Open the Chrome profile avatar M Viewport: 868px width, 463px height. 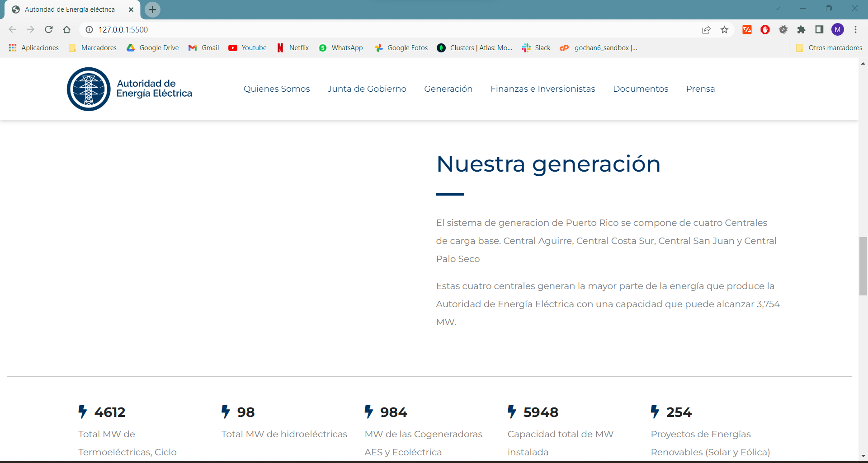(838, 30)
